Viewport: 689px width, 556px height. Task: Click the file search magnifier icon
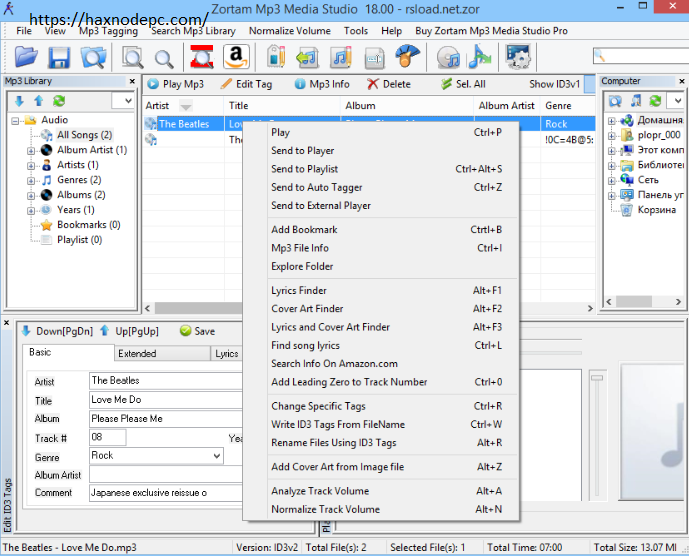point(132,57)
